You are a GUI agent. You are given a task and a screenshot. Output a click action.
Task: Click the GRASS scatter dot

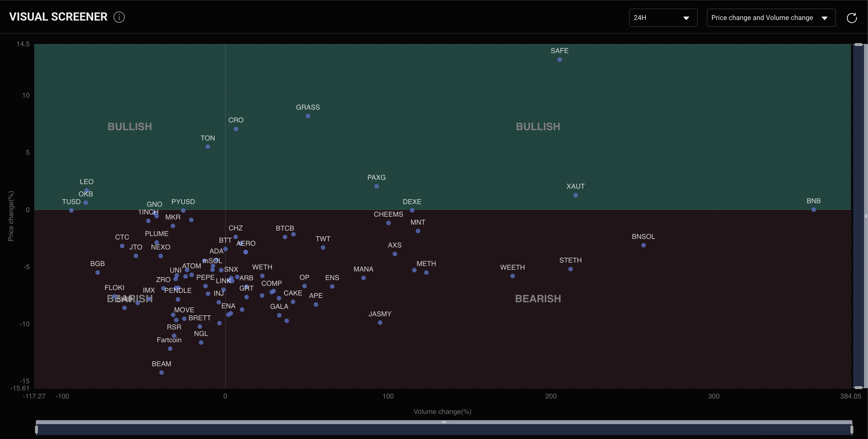point(308,116)
